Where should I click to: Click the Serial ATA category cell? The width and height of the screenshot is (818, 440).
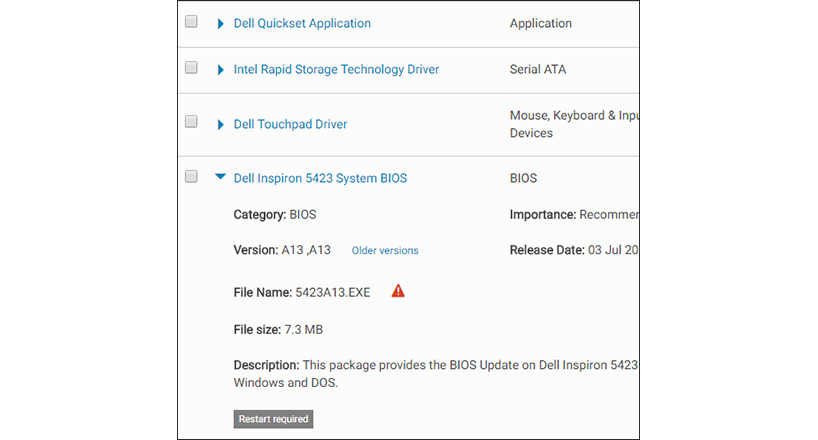pos(538,69)
